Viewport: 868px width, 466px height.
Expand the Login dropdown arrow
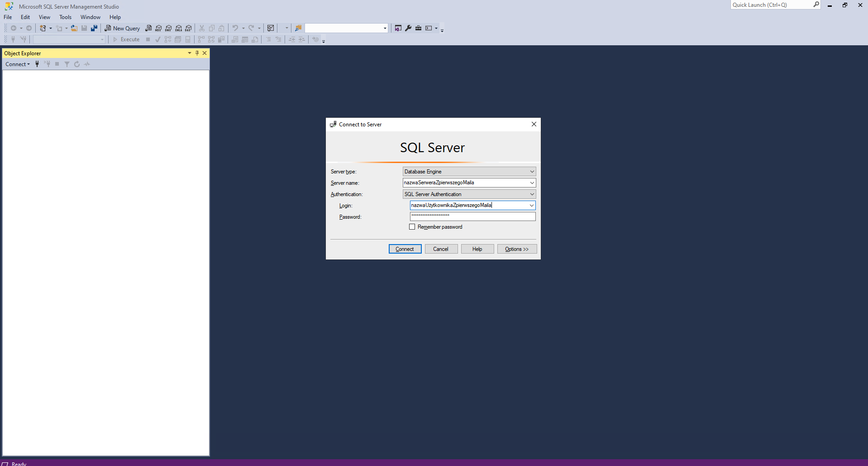coord(532,205)
